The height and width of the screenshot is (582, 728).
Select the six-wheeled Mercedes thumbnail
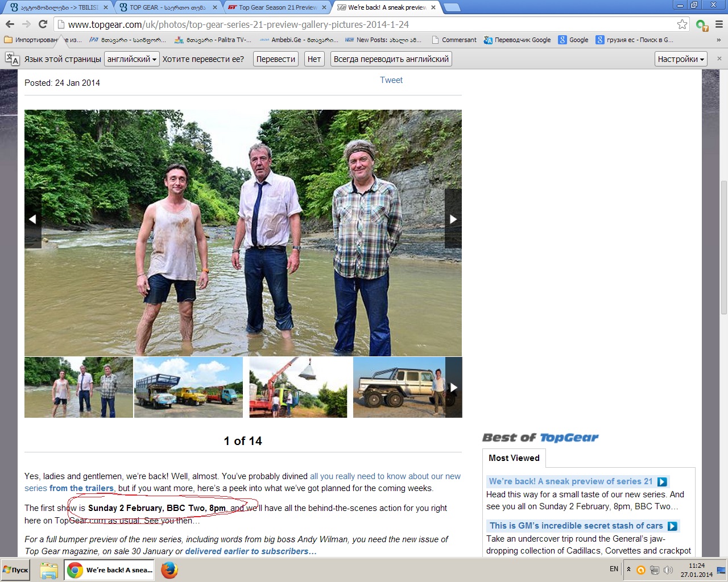tap(399, 388)
